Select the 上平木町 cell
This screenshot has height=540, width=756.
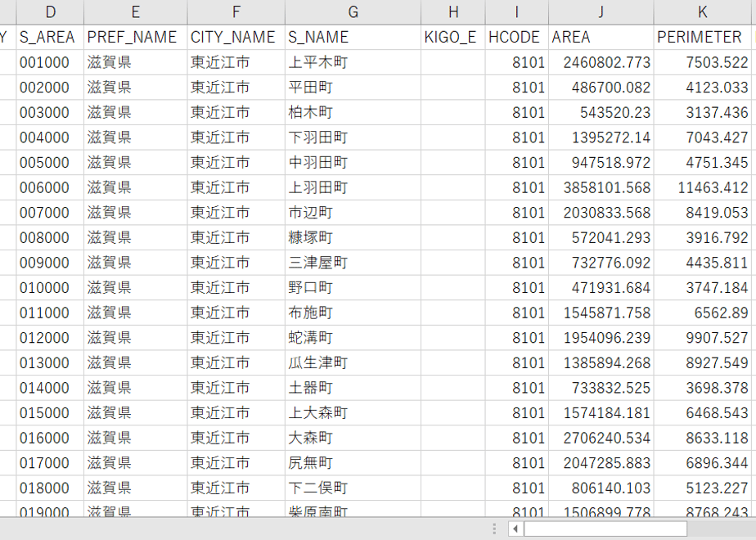tap(353, 62)
